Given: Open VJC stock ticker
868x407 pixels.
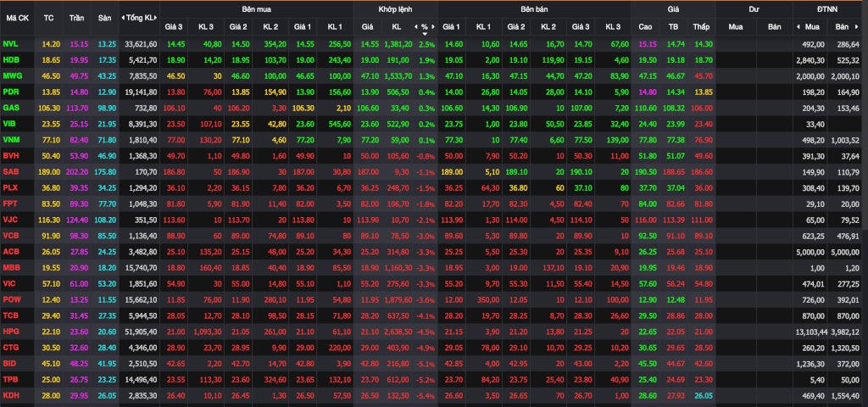Looking at the screenshot, I should [10, 220].
